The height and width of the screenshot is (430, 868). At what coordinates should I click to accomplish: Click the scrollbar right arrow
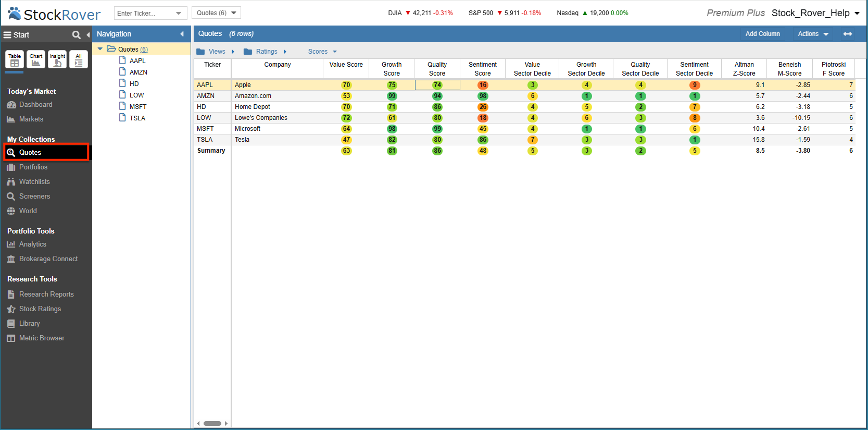pos(226,423)
